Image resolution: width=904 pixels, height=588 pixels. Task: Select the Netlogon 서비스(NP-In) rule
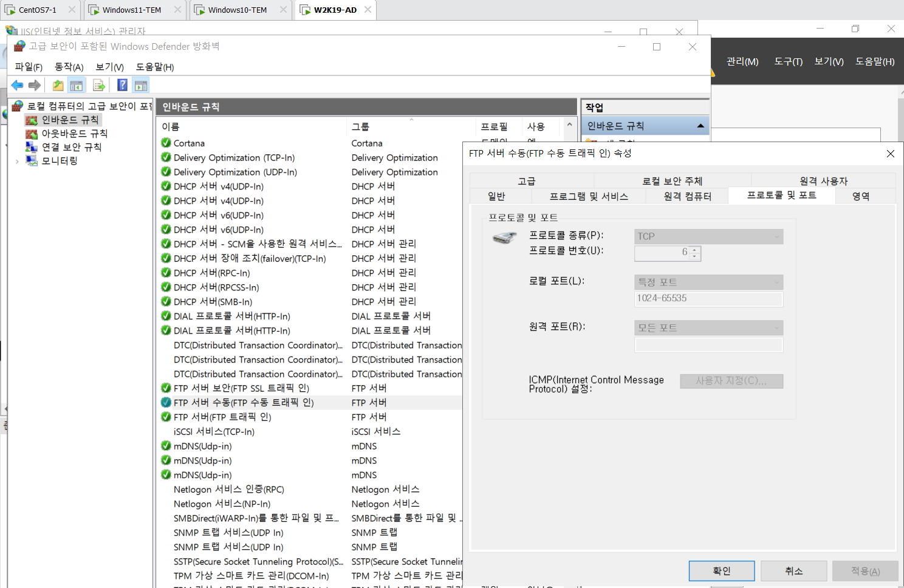(x=222, y=504)
